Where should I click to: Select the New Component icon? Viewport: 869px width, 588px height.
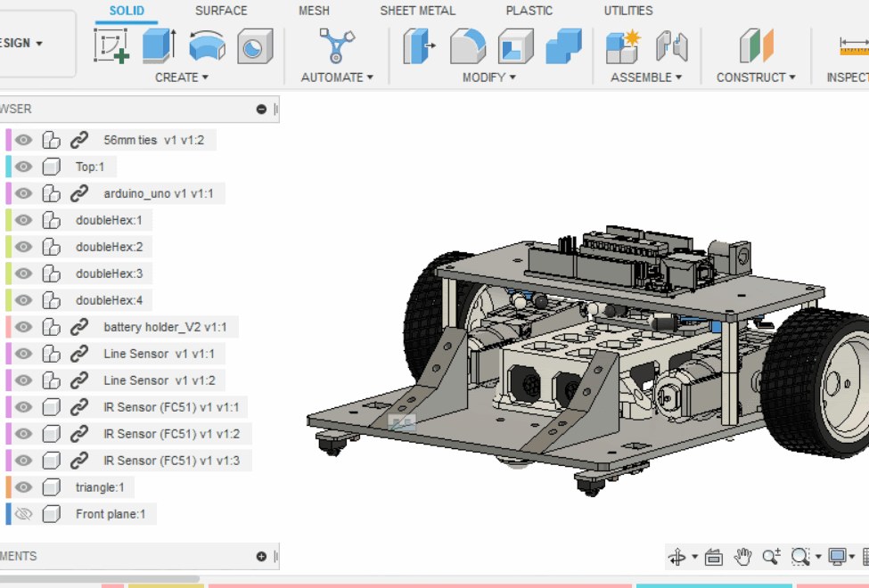(x=623, y=45)
